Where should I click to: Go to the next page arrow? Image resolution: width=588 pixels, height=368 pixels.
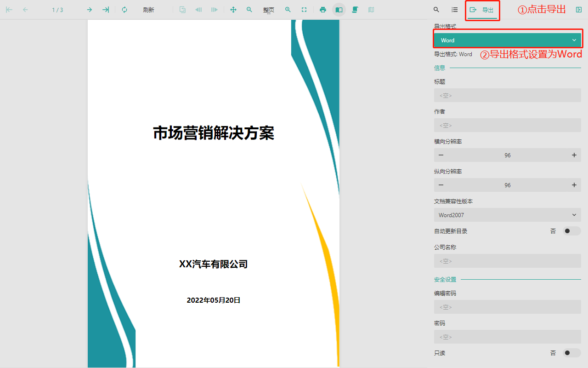pos(90,10)
